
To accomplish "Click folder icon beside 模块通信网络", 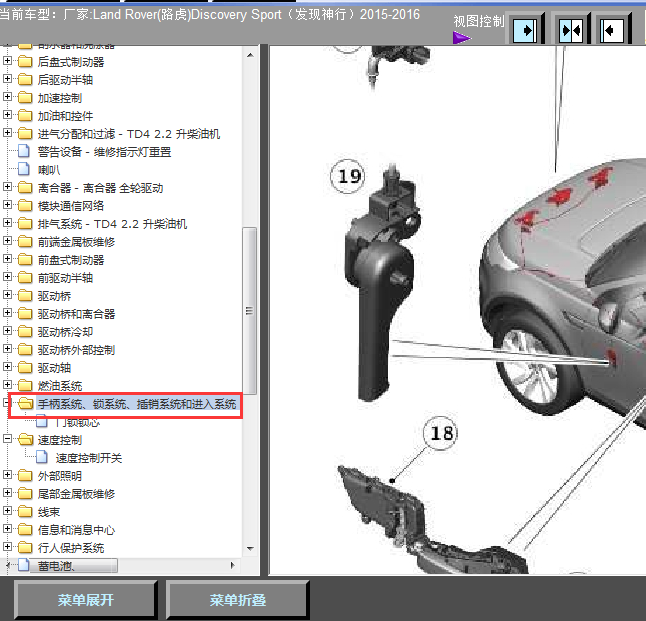I will 25,205.
